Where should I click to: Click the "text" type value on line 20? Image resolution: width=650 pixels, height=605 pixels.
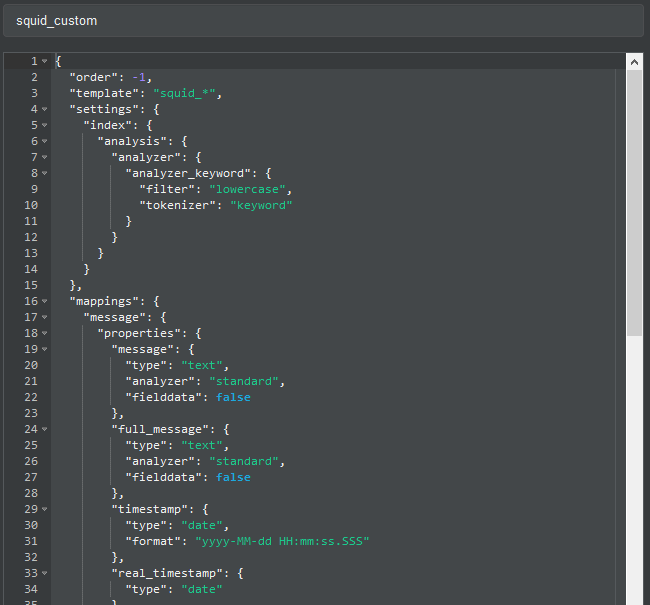click(202, 365)
